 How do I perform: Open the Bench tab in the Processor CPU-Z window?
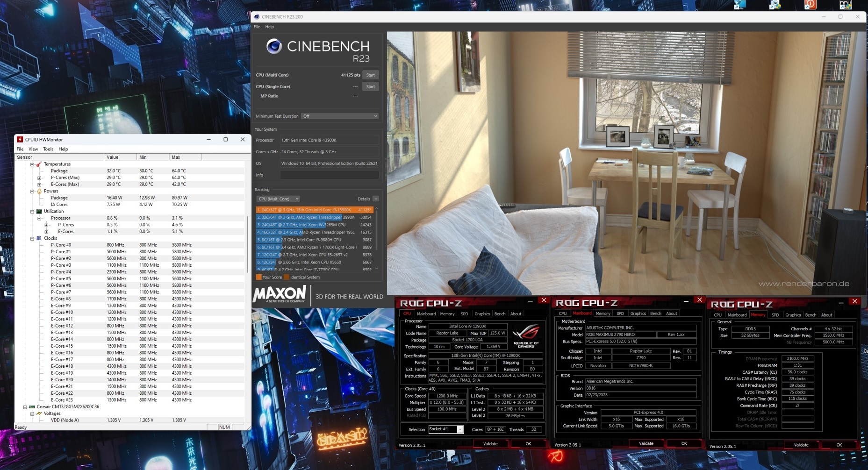(500, 314)
